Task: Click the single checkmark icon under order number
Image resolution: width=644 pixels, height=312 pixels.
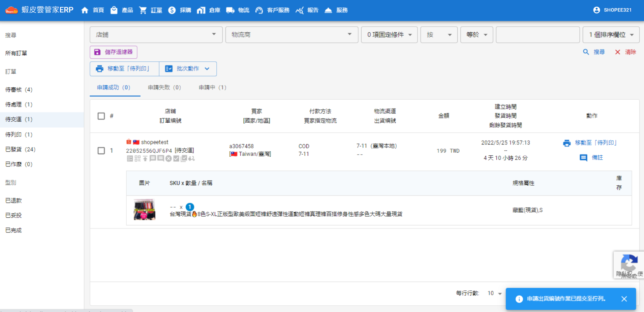Action: tap(176, 159)
